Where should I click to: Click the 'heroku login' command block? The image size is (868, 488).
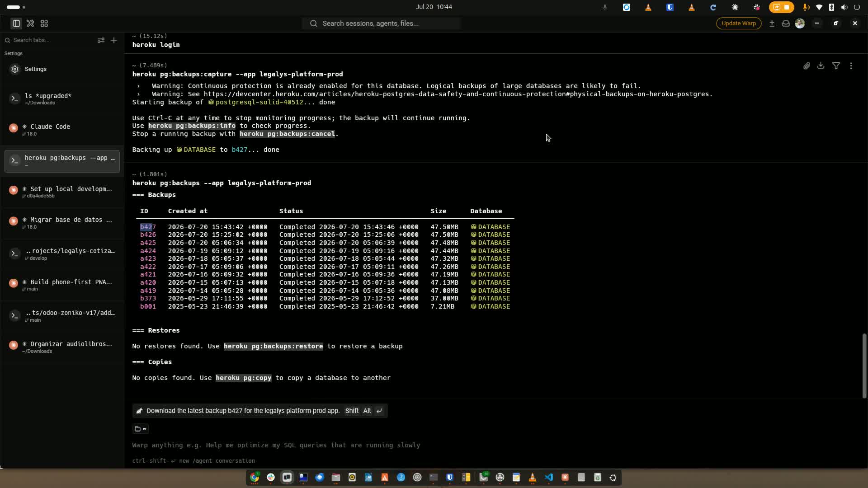(x=156, y=45)
